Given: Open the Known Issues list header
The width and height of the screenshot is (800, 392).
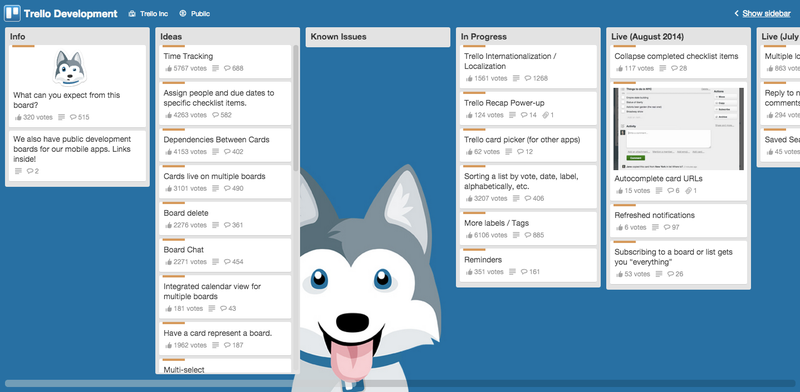Looking at the screenshot, I should (x=338, y=37).
